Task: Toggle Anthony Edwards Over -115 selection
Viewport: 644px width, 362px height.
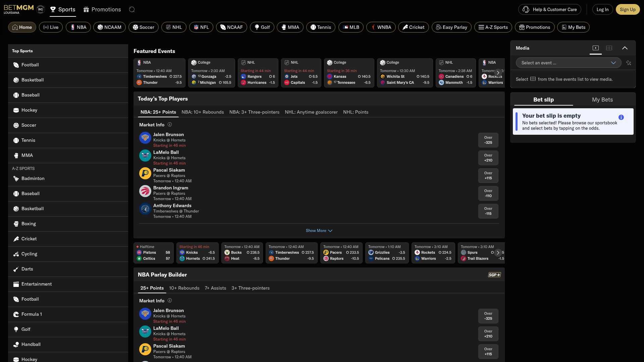Action: pos(488,211)
